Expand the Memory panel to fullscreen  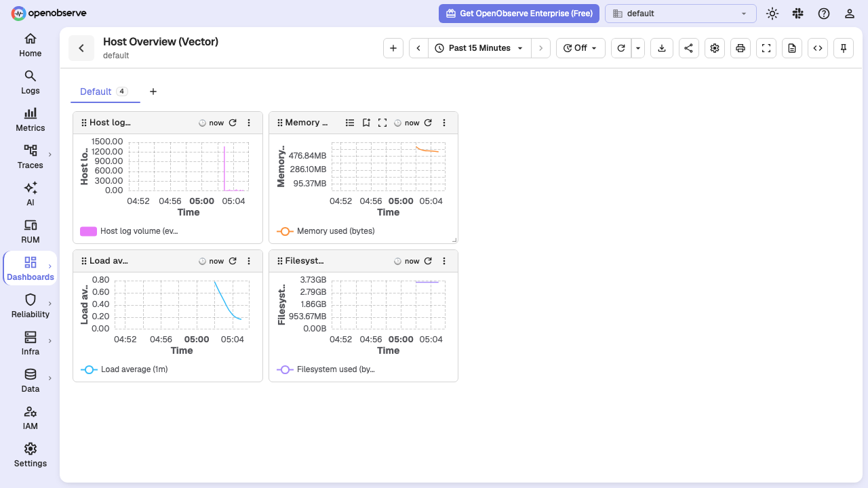click(382, 123)
